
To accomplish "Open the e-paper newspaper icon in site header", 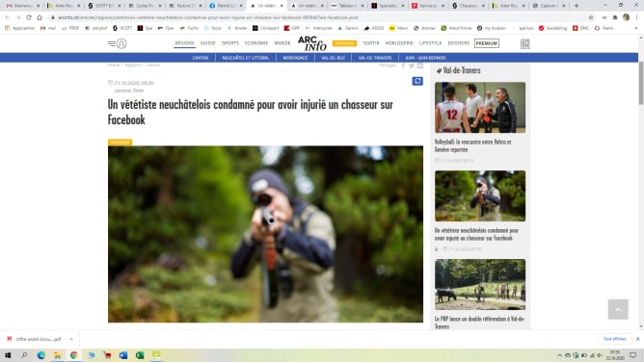I will [524, 43].
